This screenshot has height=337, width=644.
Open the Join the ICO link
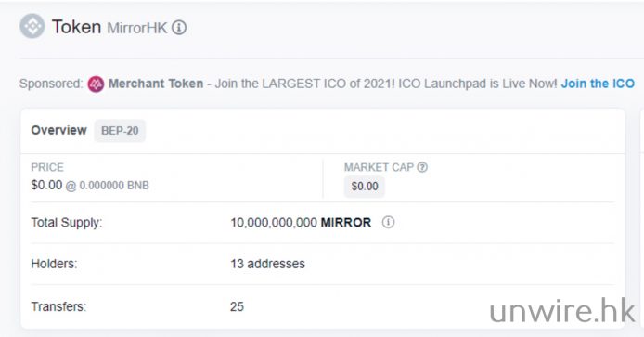tap(598, 84)
